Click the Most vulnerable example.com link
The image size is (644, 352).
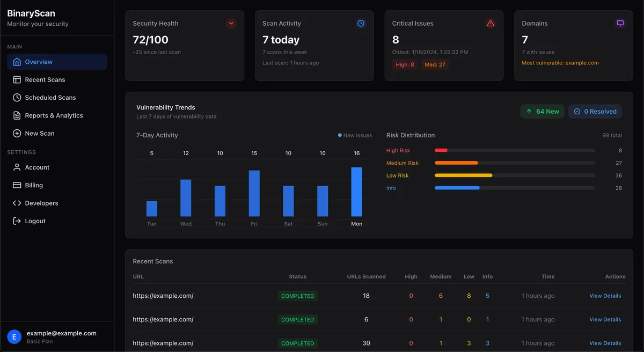560,62
